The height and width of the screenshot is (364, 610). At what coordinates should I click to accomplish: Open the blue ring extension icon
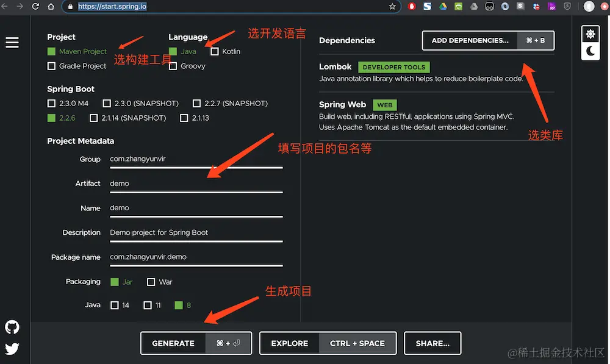coord(505,6)
